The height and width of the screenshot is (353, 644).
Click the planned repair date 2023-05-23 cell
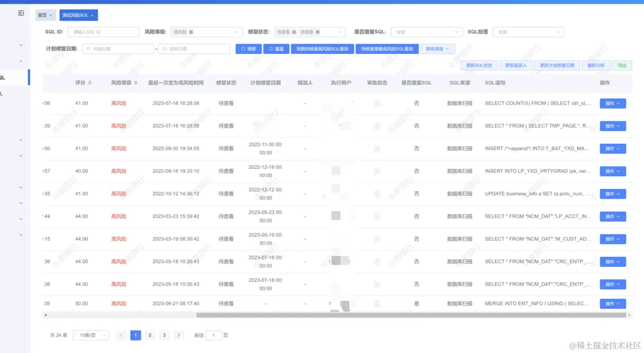(x=266, y=216)
